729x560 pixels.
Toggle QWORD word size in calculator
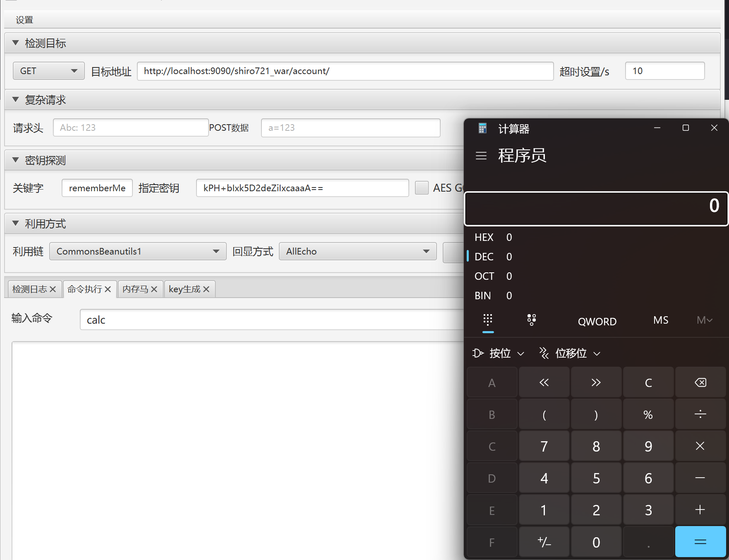tap(597, 321)
